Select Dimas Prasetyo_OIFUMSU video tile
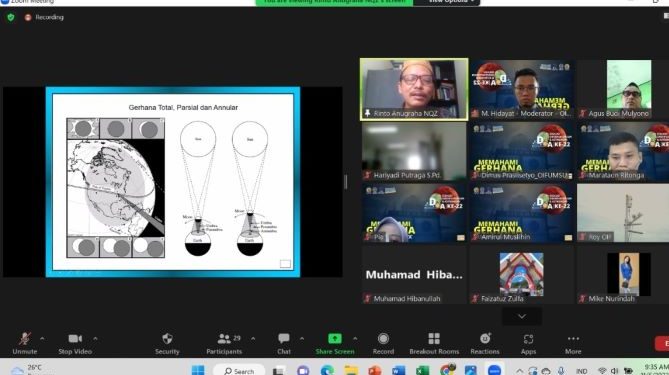Viewport: 669px width, 375px height. [521, 151]
